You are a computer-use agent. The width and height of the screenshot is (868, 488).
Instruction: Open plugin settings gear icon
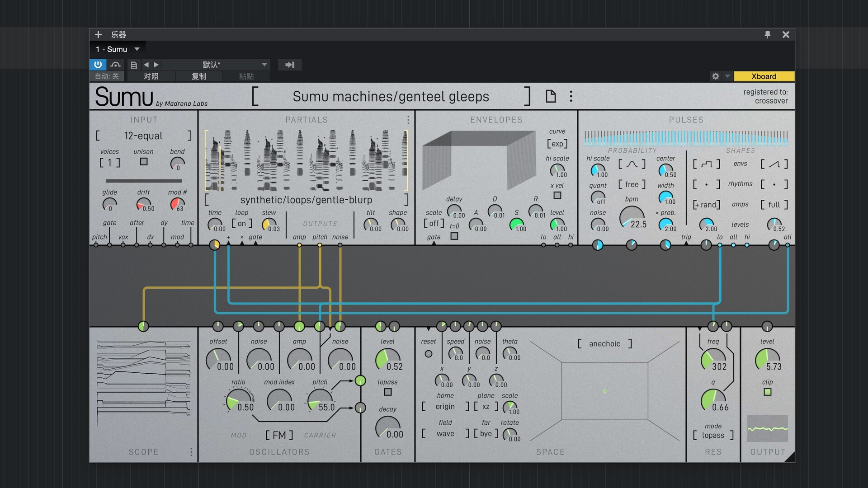point(716,76)
